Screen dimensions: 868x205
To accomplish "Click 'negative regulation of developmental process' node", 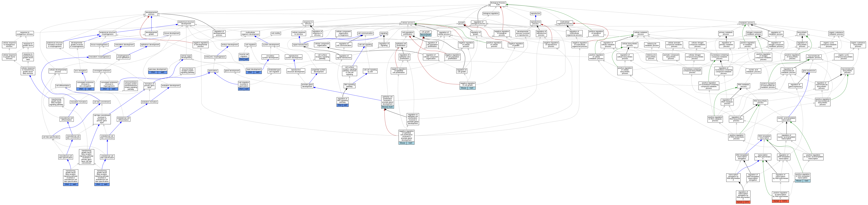I will pos(200,45).
